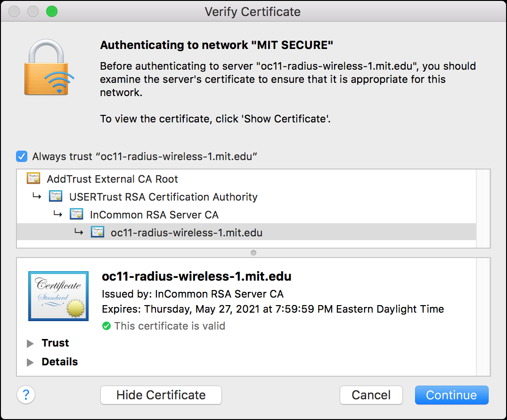Viewport: 507px width, 420px height.
Task: Click the InCommon RSA Server CA certificate icon
Action: (76, 215)
